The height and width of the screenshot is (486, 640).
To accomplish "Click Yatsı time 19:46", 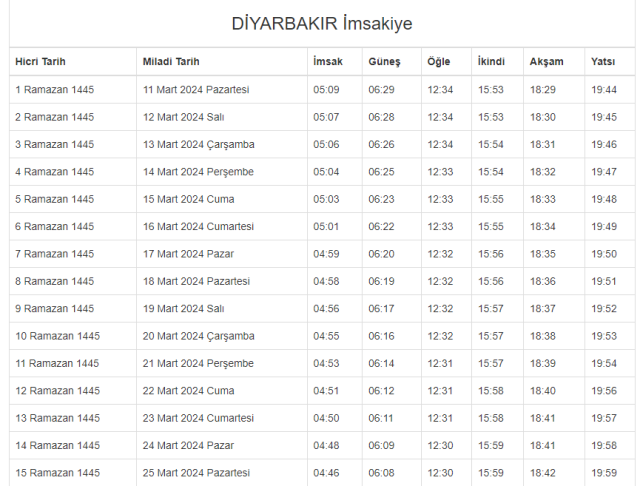I will tap(604, 144).
